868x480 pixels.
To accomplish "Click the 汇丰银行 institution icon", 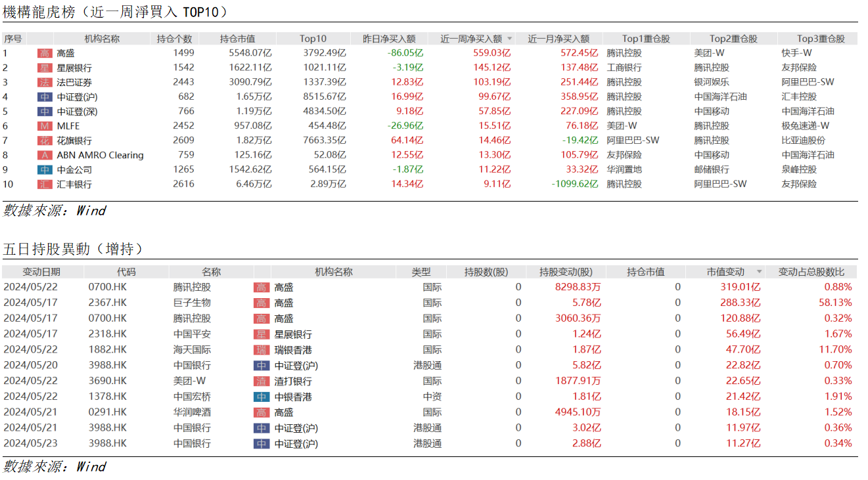I will tap(45, 185).
